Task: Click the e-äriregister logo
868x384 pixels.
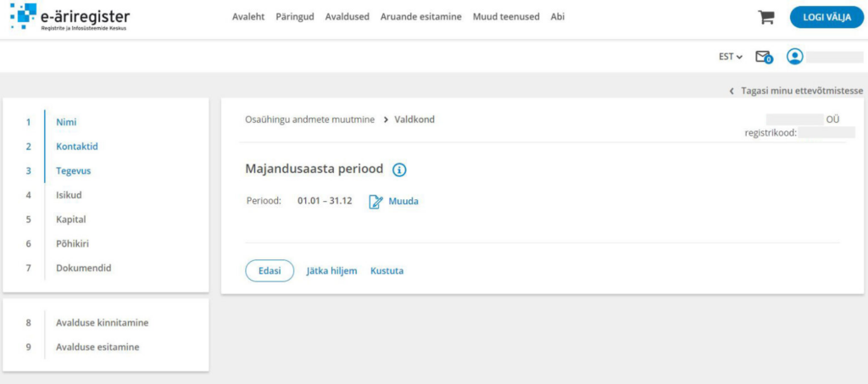Action: coord(70,17)
